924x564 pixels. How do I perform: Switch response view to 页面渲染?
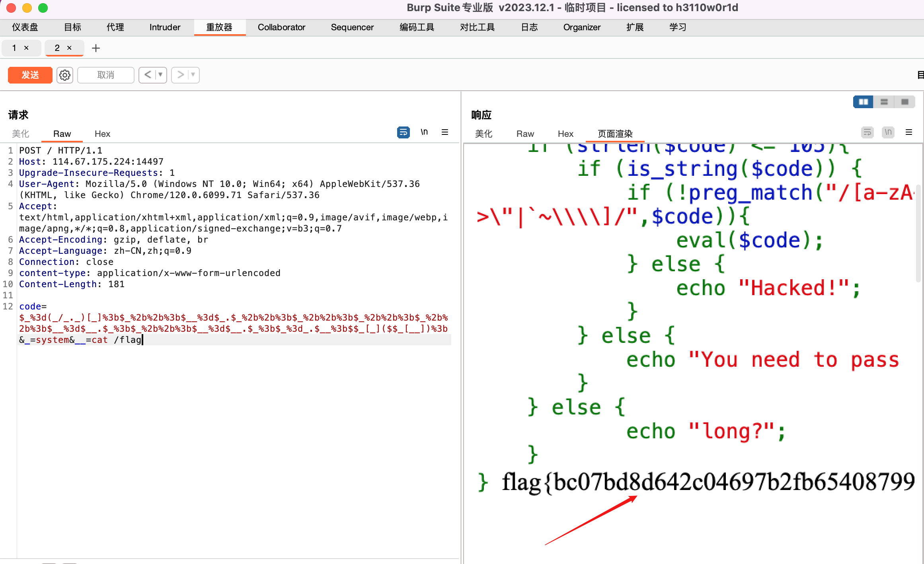coord(614,134)
